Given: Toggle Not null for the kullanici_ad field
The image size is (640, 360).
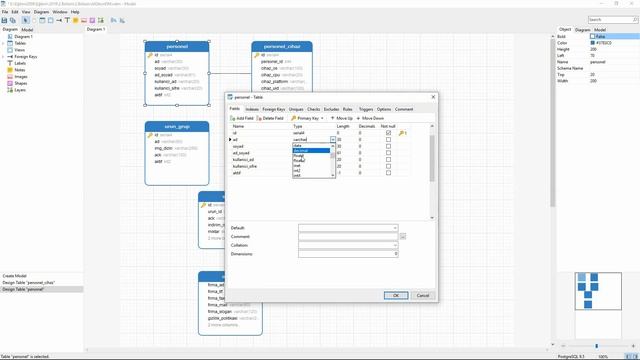Looking at the screenshot, I should point(388,160).
